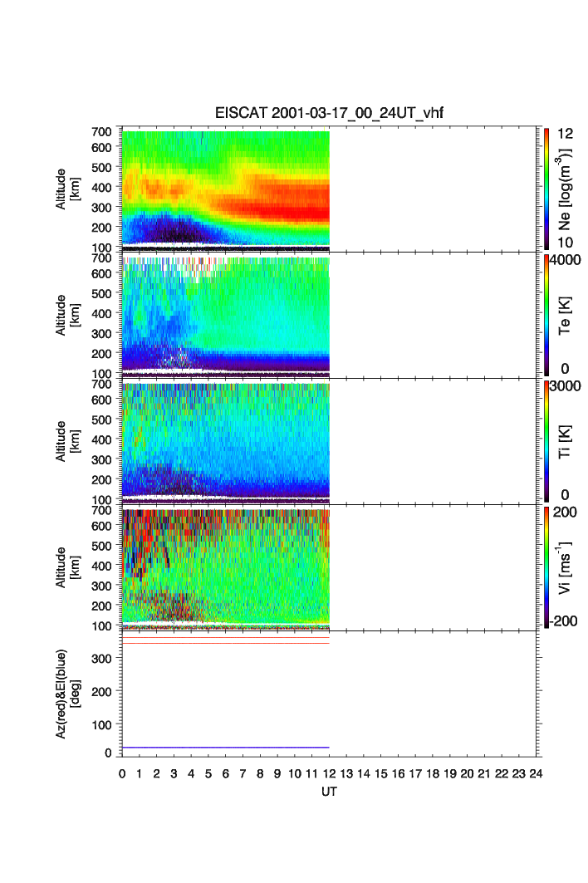Click inside the ion velocity plot panel

coord(226,567)
